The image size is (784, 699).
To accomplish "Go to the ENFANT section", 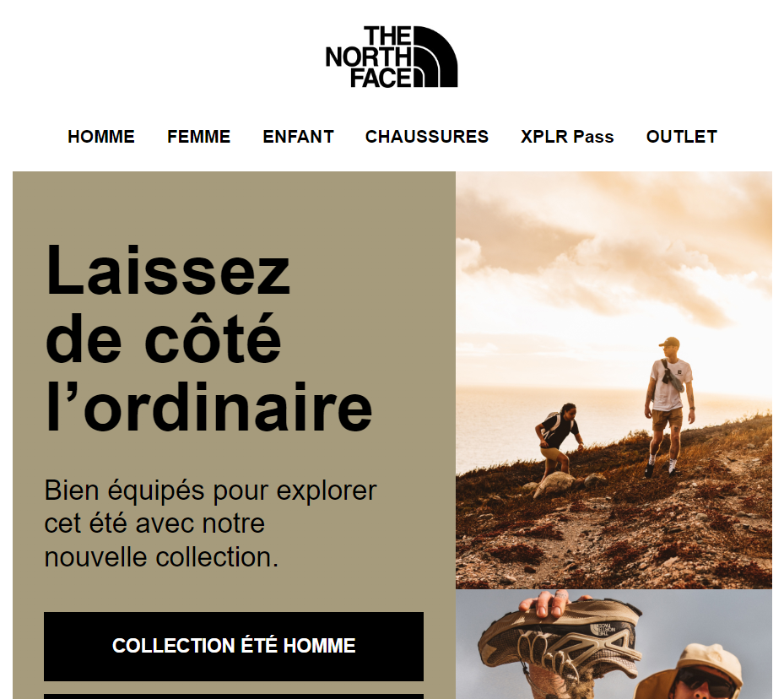I will point(299,137).
